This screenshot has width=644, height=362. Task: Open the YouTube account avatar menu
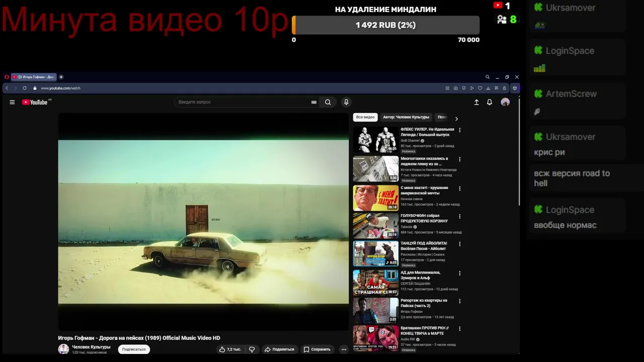point(505,102)
